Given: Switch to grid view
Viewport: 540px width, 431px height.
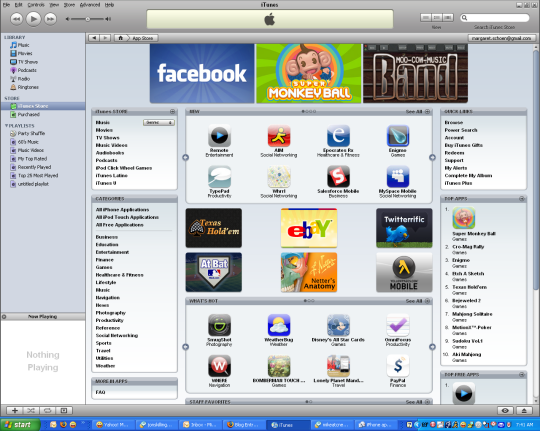Looking at the screenshot, I should (437, 18).
